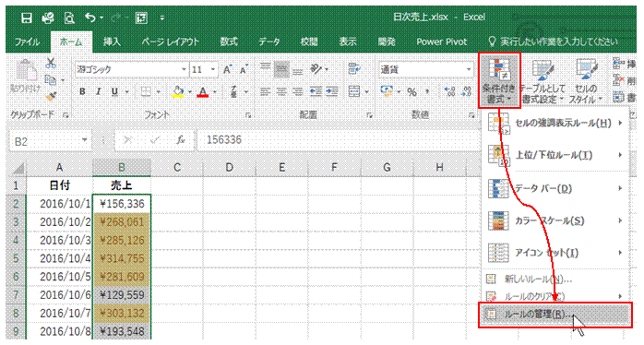The width and height of the screenshot is (644, 345).
Task: Click the align left icon
Action: [x=266, y=91]
